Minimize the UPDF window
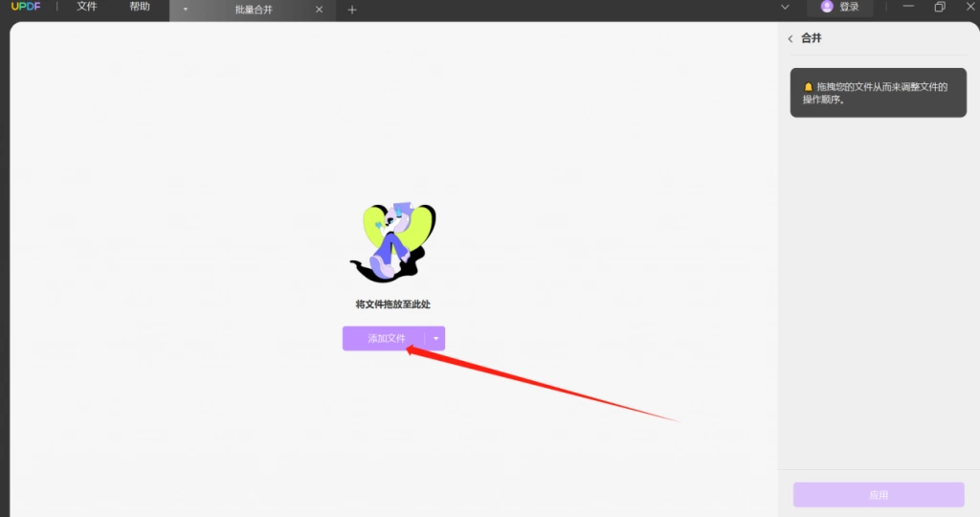 pos(908,7)
